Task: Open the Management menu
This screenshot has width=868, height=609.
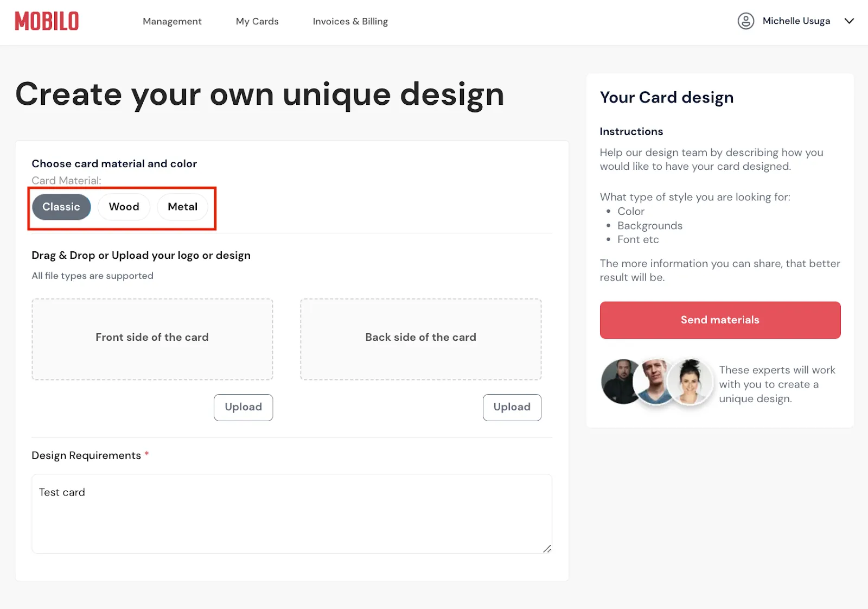Action: pos(172,21)
